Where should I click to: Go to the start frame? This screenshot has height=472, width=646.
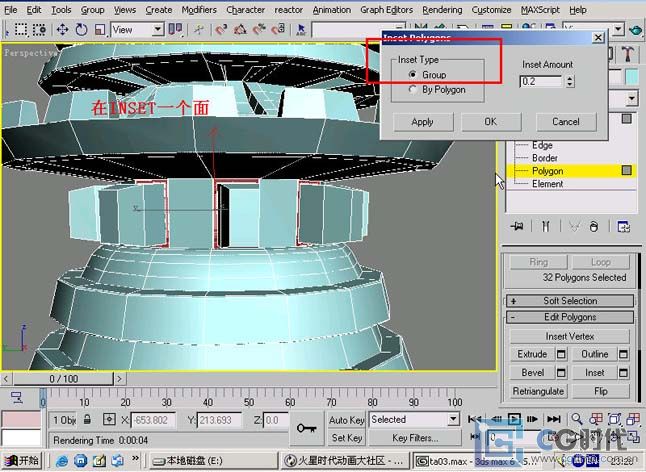(x=475, y=419)
